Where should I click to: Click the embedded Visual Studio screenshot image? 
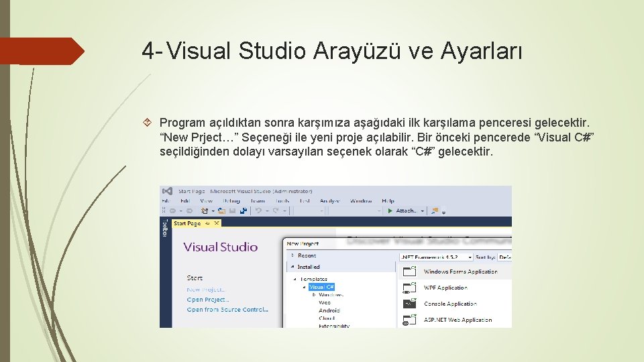[x=335, y=257]
